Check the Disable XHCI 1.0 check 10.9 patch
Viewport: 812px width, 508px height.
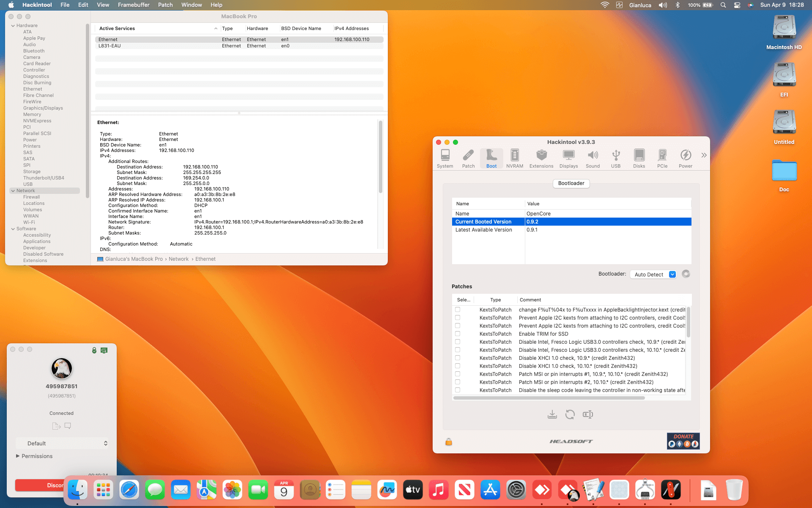click(x=458, y=358)
